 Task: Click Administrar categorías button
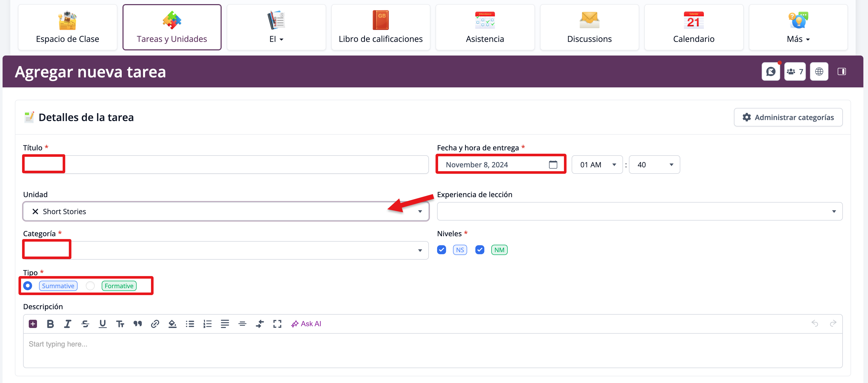tap(788, 117)
